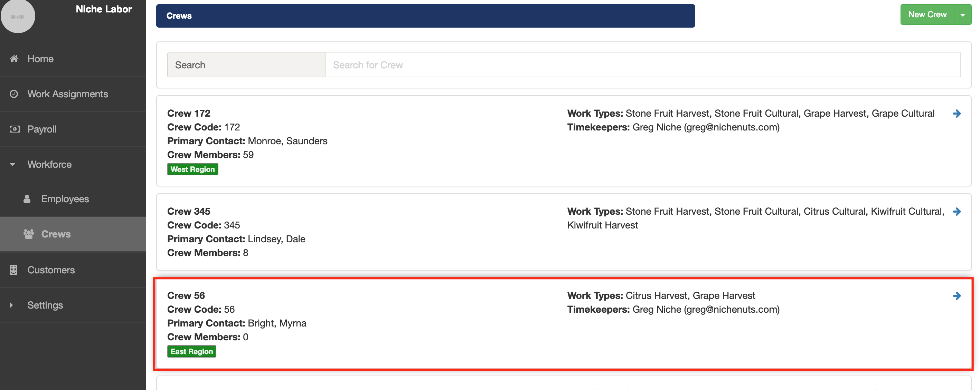This screenshot has width=980, height=390.
Task: Click the Crews group icon in sidebar
Action: [29, 234]
